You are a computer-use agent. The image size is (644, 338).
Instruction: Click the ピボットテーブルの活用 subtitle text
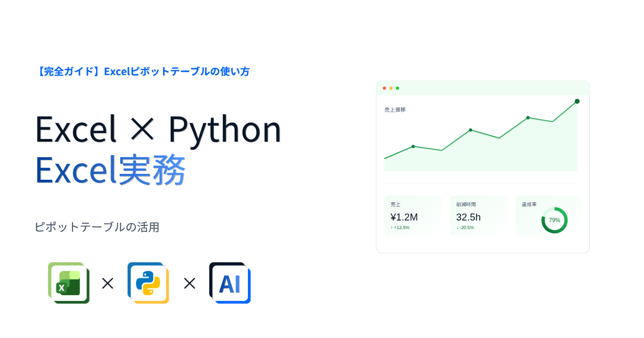pyautogui.click(x=97, y=227)
